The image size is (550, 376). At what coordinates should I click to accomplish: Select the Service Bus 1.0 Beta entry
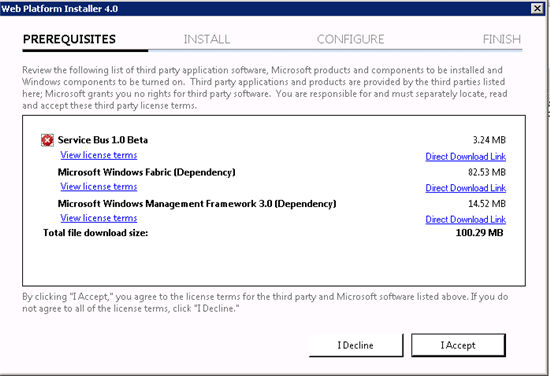[103, 140]
